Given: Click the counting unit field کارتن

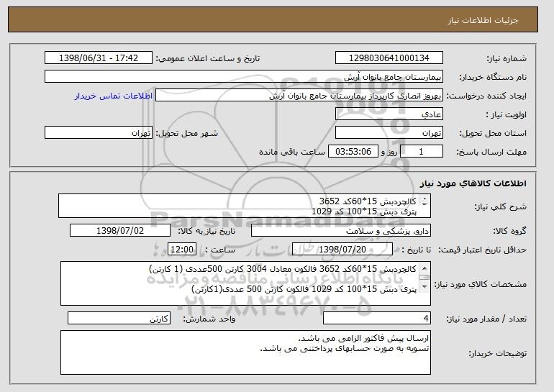Looking at the screenshot, I should [119, 318].
